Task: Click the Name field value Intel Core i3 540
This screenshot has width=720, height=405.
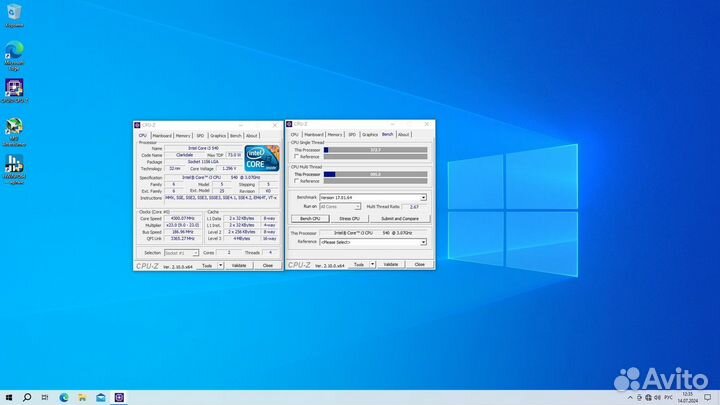Action: coord(203,148)
